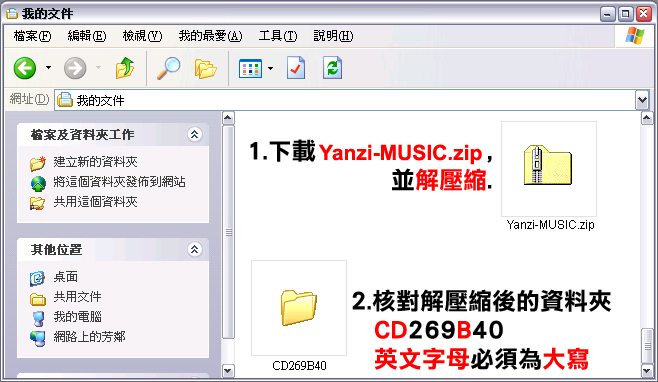
Task: Click the CD269B40 folder name label
Action: (299, 366)
